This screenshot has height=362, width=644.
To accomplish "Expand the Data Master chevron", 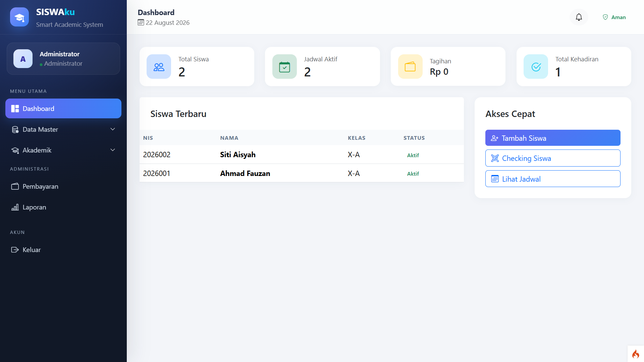I will pos(113,129).
